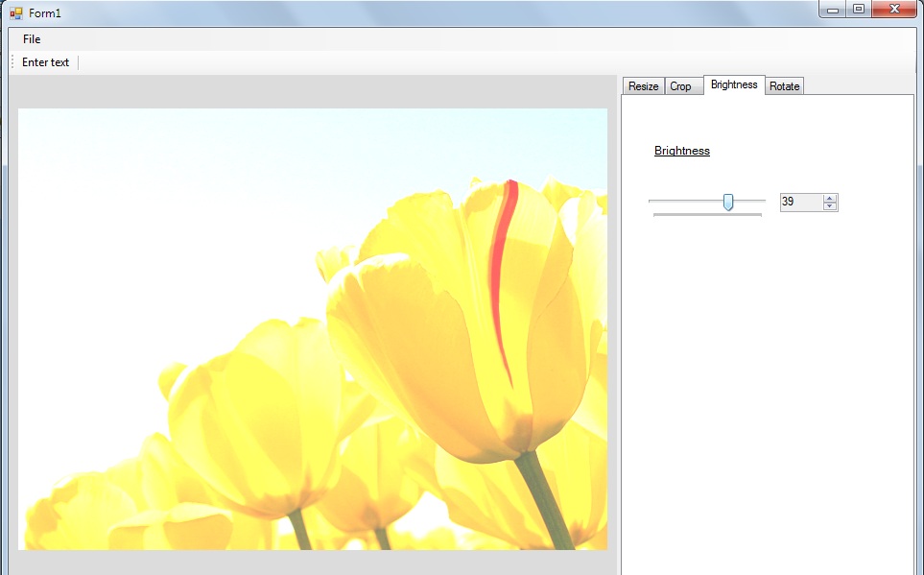This screenshot has width=924, height=575.
Task: Minimize the Form1 window
Action: tap(832, 10)
